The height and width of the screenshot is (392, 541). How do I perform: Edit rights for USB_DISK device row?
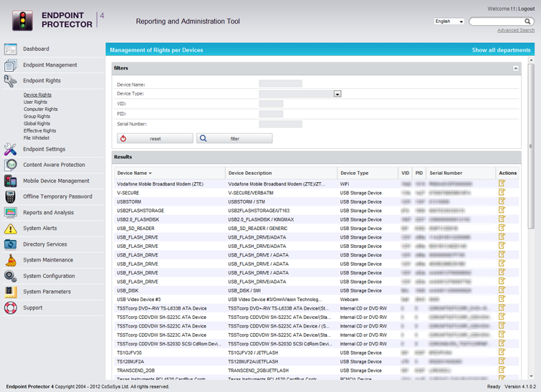click(502, 290)
